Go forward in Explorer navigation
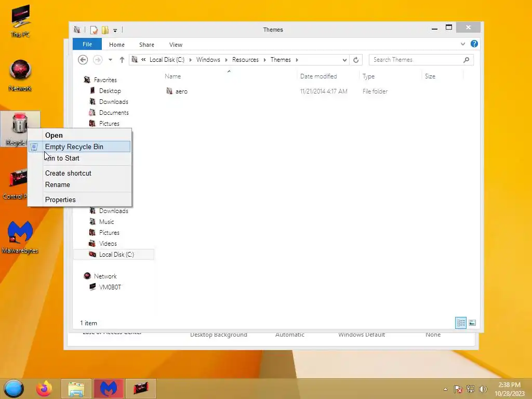Image resolution: width=532 pixels, height=399 pixels. coord(98,60)
